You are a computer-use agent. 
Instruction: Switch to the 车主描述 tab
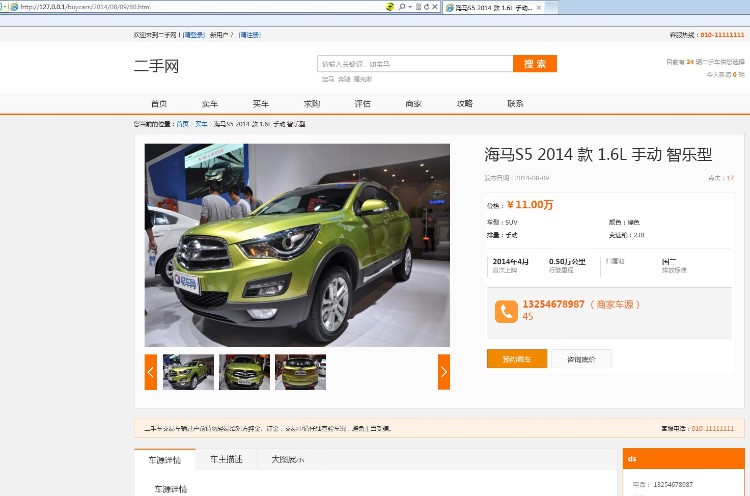click(x=226, y=459)
